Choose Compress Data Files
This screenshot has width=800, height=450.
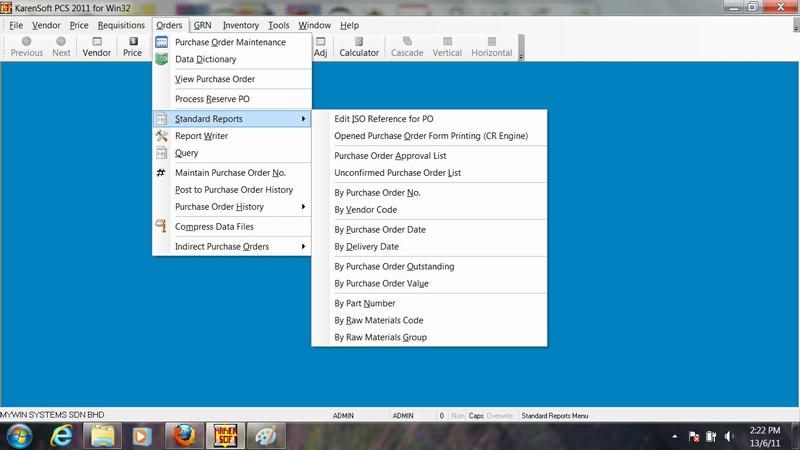click(x=232, y=227)
